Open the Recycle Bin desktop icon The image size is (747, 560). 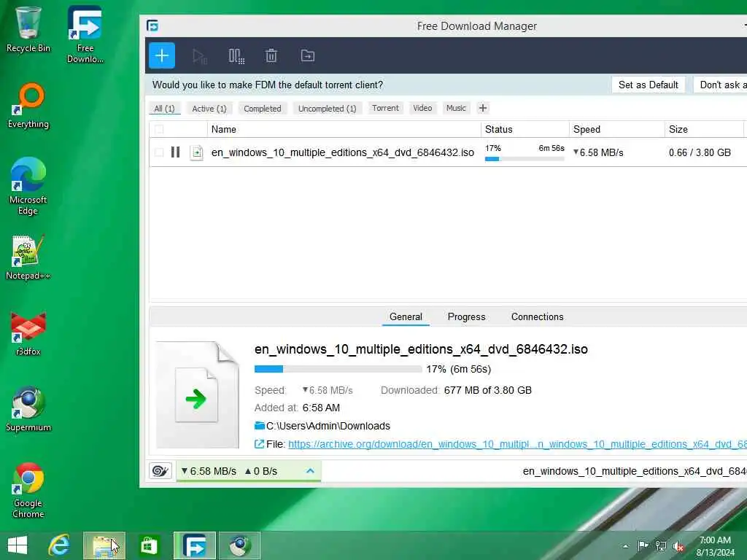click(28, 29)
